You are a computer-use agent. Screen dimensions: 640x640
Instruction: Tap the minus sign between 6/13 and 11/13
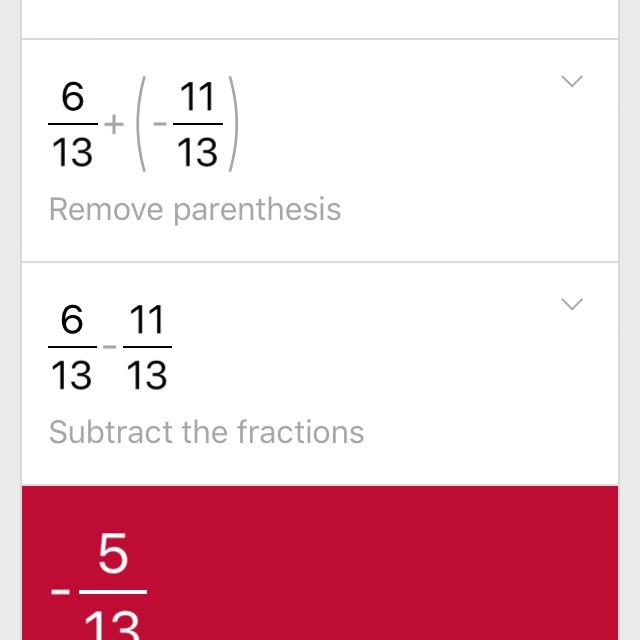click(109, 348)
